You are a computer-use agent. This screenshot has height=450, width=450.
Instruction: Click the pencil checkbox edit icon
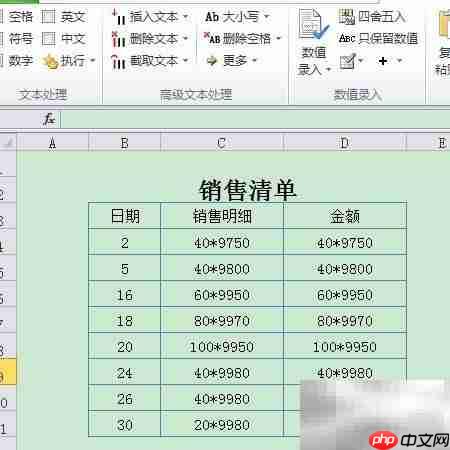(x=348, y=61)
